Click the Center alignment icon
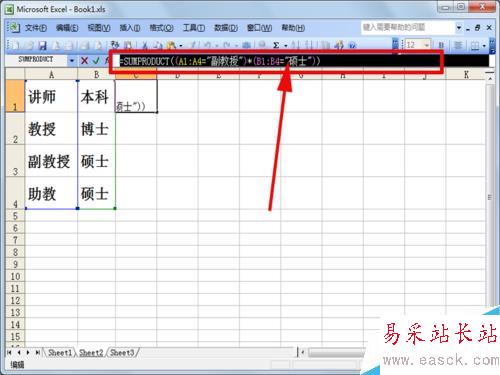Screen dimensions: 500x375 click(x=458, y=45)
